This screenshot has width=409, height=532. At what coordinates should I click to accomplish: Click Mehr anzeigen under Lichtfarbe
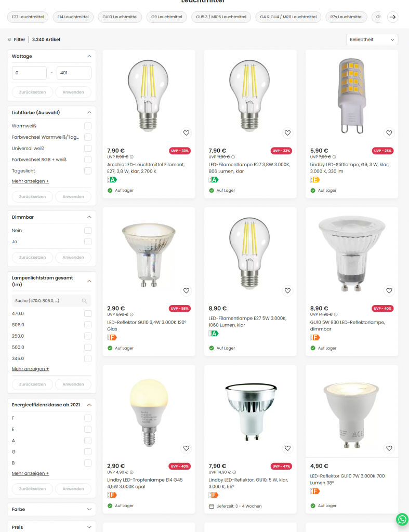pyautogui.click(x=31, y=181)
